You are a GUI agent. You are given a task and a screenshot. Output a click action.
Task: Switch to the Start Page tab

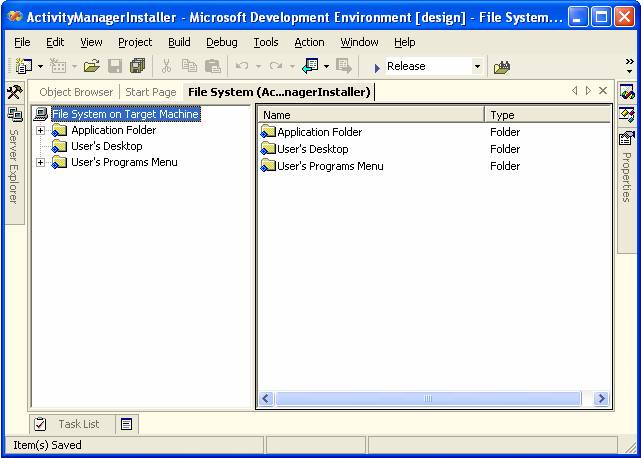[151, 92]
